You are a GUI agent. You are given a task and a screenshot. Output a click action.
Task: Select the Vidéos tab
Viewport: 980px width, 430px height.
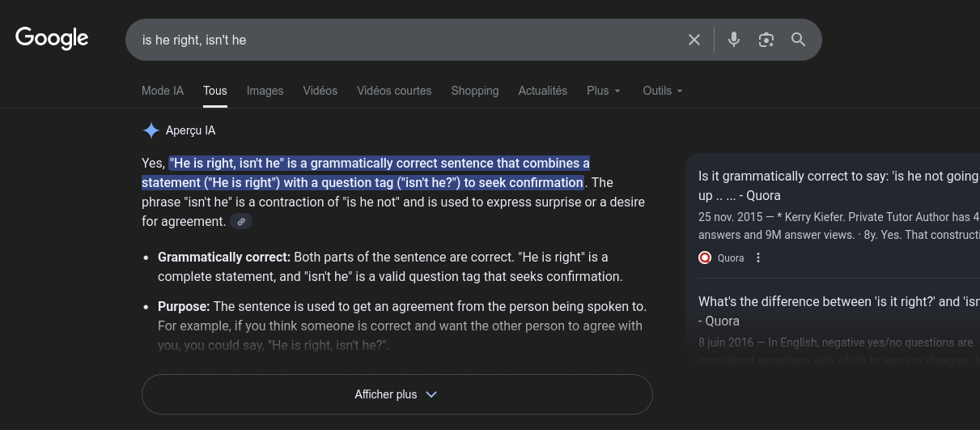click(320, 91)
